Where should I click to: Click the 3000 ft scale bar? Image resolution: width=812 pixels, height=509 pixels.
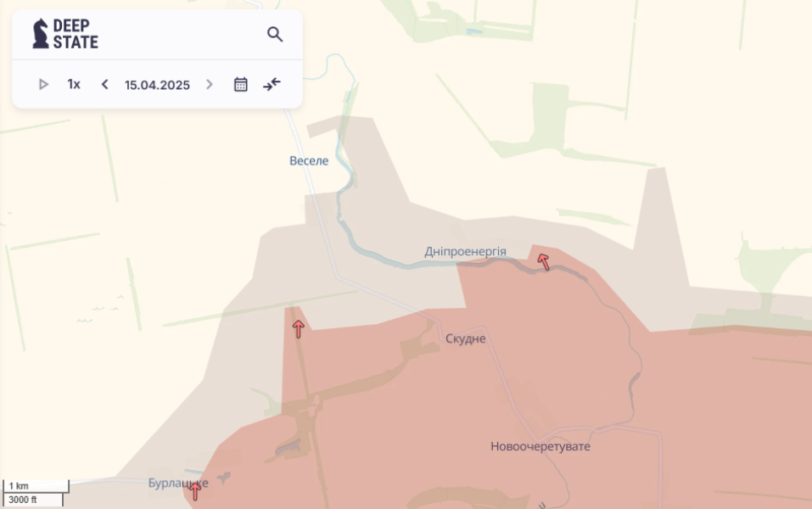[33, 500]
